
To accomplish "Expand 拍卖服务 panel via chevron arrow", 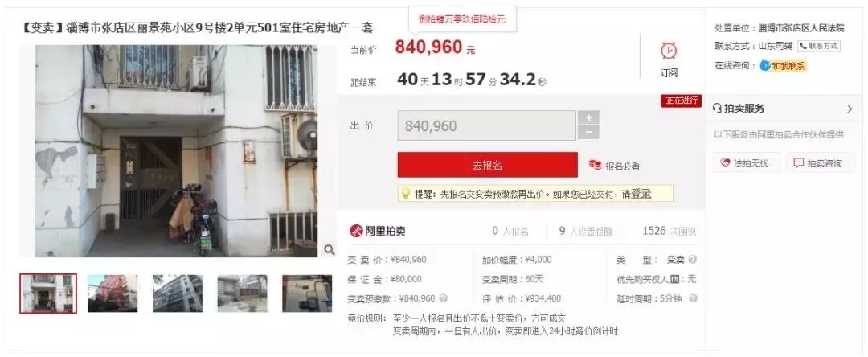I will tap(850, 109).
